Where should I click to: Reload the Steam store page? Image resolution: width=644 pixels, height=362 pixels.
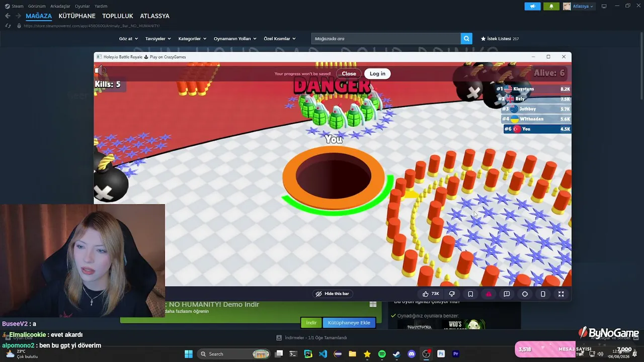click(8, 26)
